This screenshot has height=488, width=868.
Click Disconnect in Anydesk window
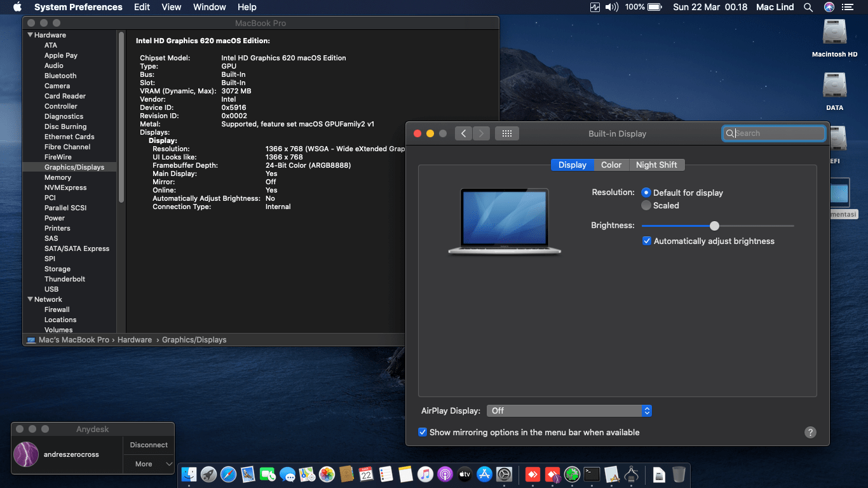click(149, 445)
